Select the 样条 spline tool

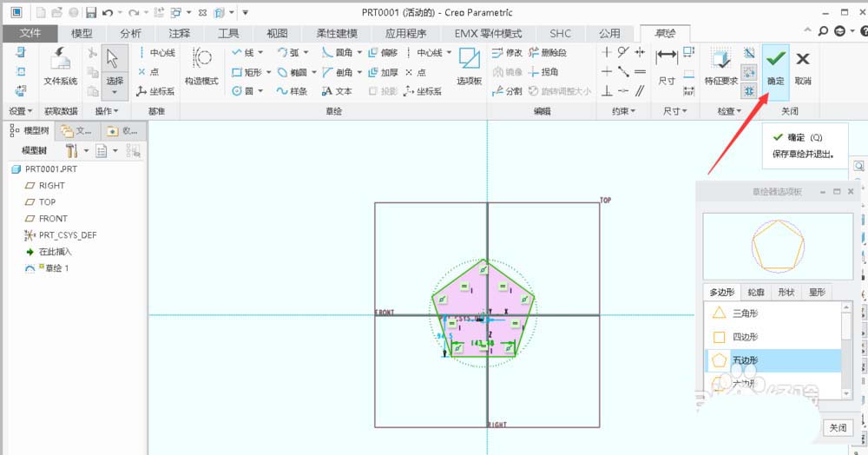pos(292,91)
